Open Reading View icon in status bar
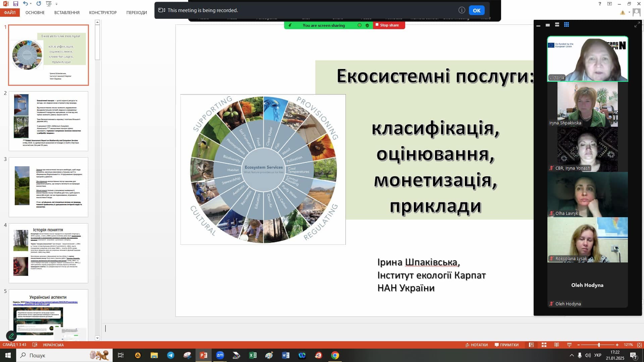This screenshot has width=644, height=362. coord(556,345)
